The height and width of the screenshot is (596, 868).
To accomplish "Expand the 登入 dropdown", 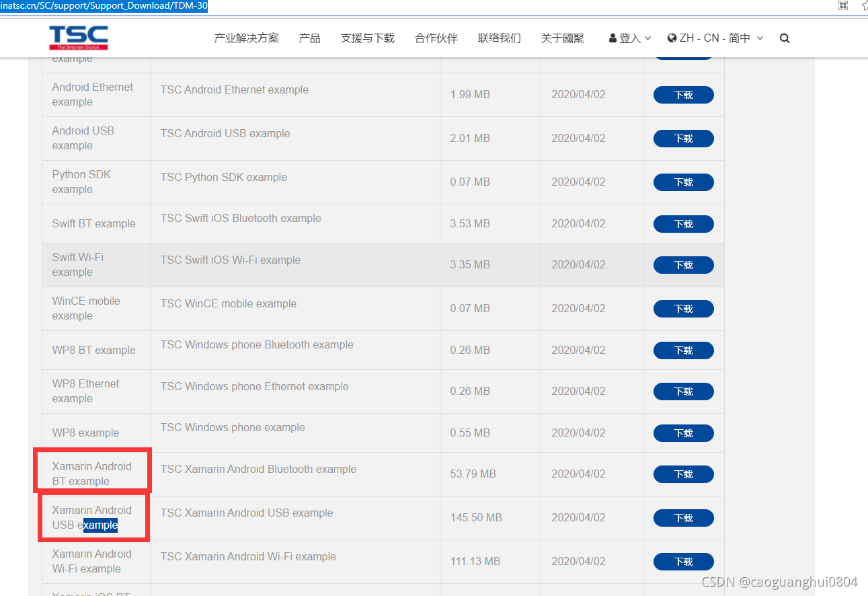I will click(x=630, y=38).
